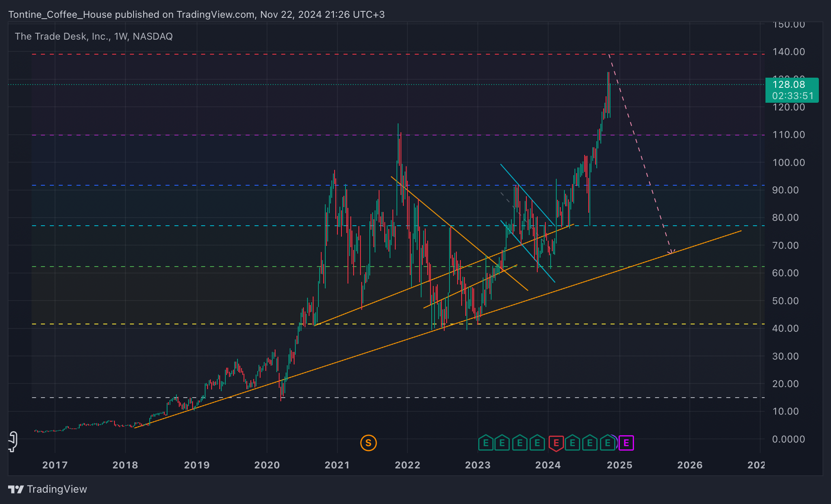Click the 2023 label on time axis
This screenshot has width=831, height=504.
click(x=478, y=465)
